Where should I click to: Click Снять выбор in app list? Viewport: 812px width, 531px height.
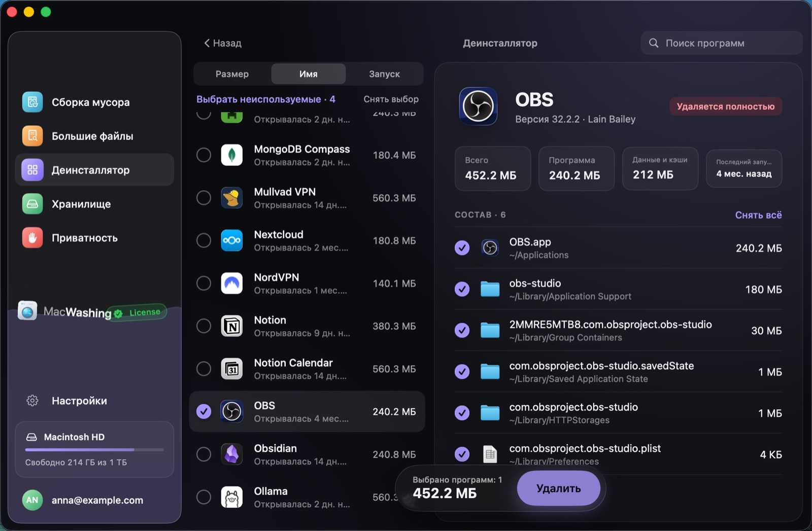click(391, 99)
